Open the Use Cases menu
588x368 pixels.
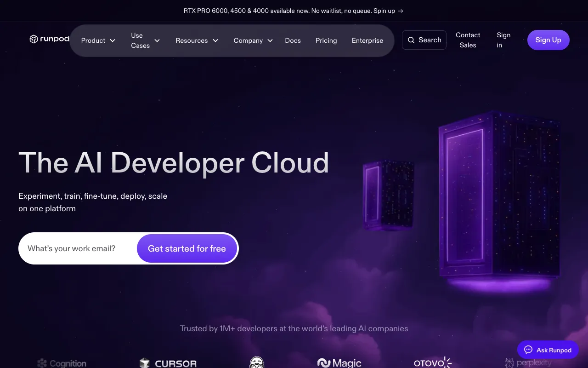[146, 40]
